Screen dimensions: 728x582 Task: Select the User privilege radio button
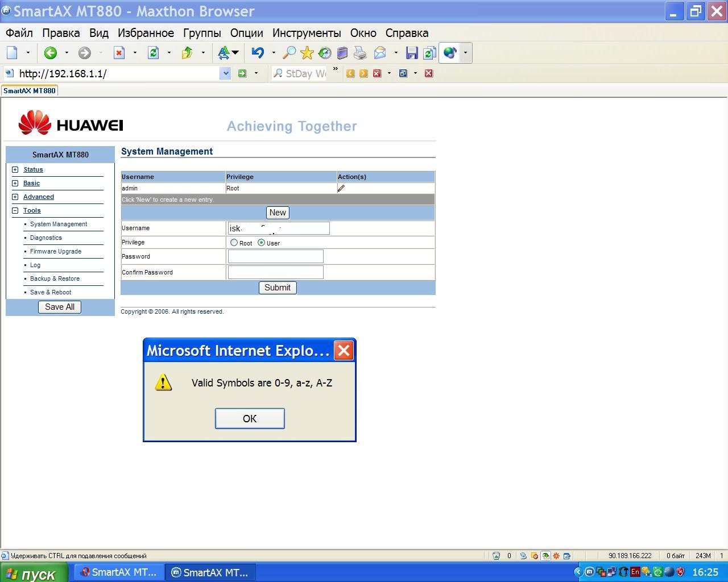(262, 243)
